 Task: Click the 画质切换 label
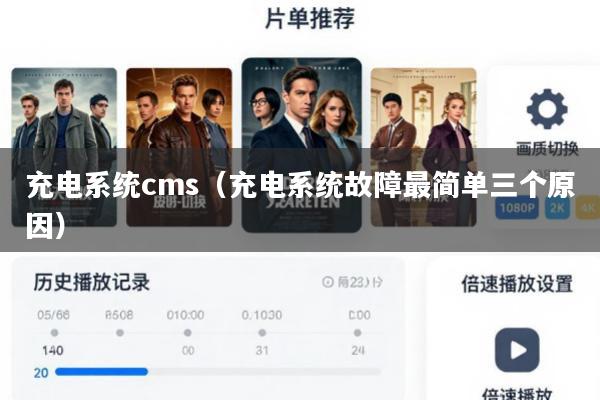(547, 149)
